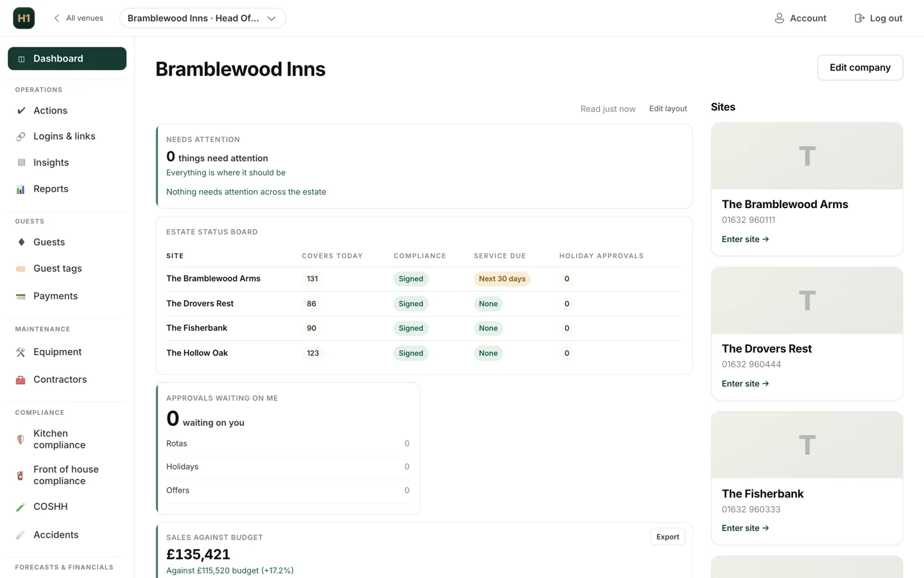Viewport: 924px width, 578px height.
Task: Click the COSHH test tube icon
Action: coord(21,507)
